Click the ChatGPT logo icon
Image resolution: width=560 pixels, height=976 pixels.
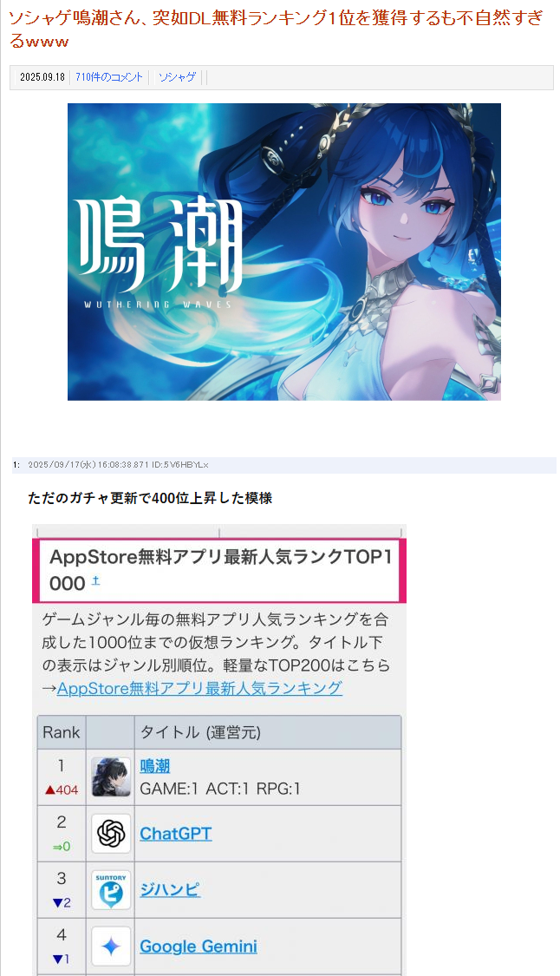point(111,834)
